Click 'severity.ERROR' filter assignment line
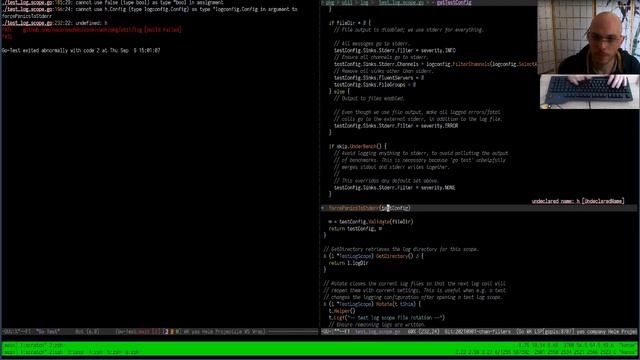 pos(396,126)
